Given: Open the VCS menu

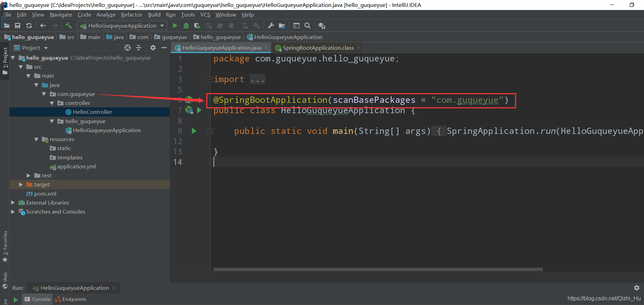Looking at the screenshot, I should pos(205,14).
